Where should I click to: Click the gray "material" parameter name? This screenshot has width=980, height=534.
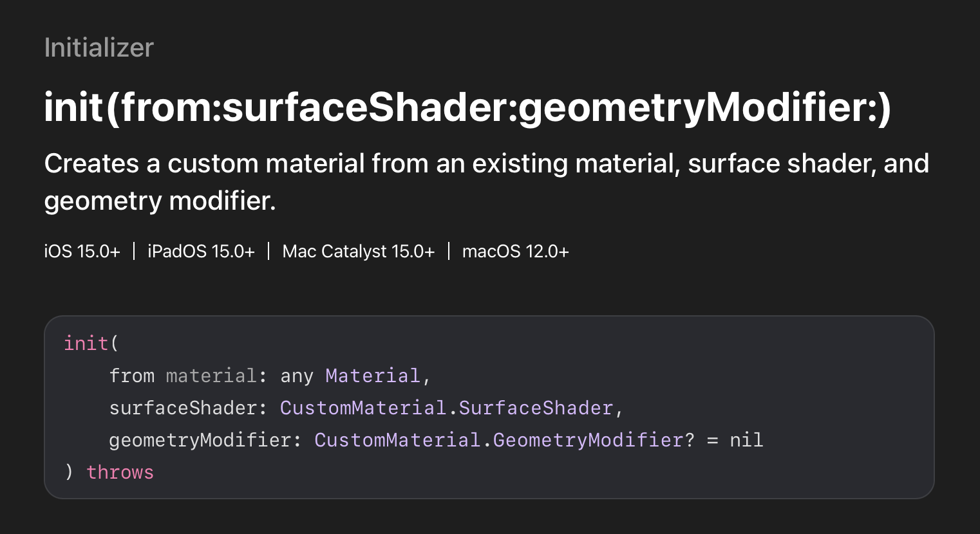pyautogui.click(x=211, y=375)
